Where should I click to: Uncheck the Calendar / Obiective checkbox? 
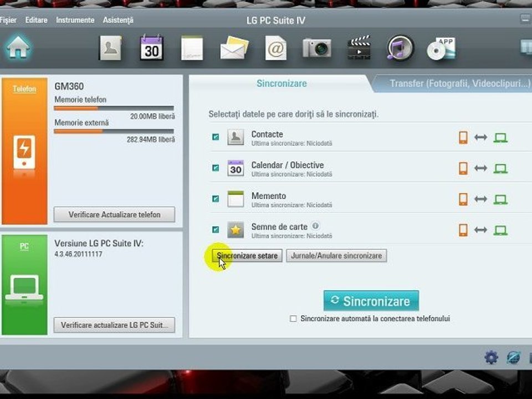216,168
